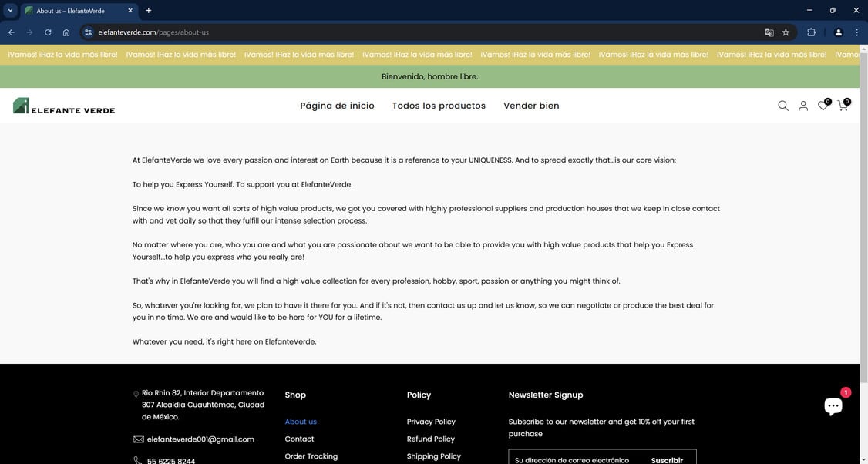Select the About us – ElefanteVerde tab
Image resolution: width=868 pixels, height=464 pixels.
pos(78,11)
